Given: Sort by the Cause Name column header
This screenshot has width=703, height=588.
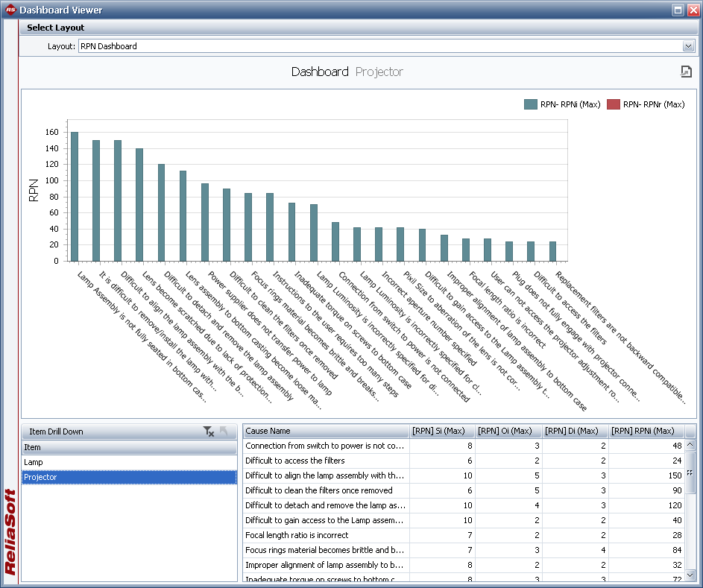Looking at the screenshot, I should [326, 431].
